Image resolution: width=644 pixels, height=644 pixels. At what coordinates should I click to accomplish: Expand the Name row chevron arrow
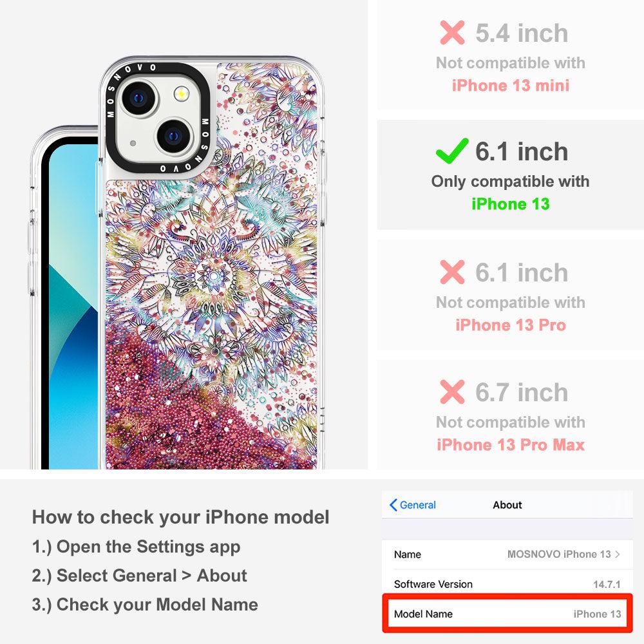click(618, 554)
